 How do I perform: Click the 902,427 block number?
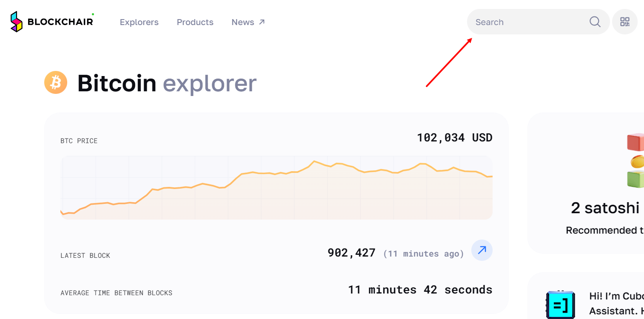point(351,253)
